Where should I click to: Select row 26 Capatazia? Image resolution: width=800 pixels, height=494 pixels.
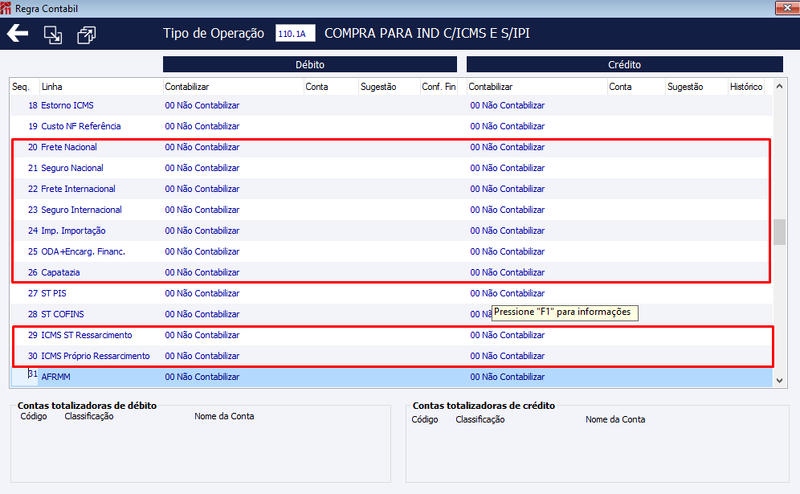pyautogui.click(x=391, y=273)
